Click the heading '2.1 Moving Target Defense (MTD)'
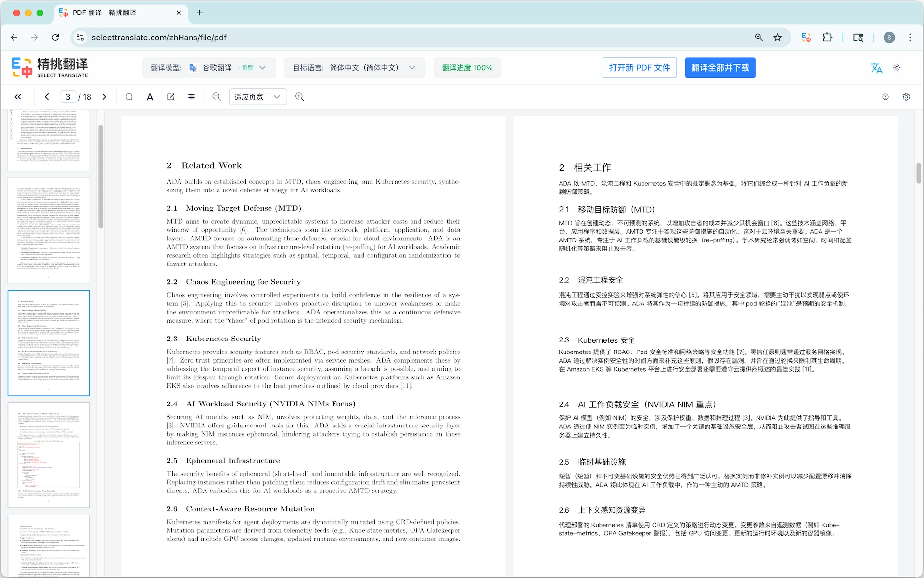The width and height of the screenshot is (924, 578). click(x=234, y=208)
